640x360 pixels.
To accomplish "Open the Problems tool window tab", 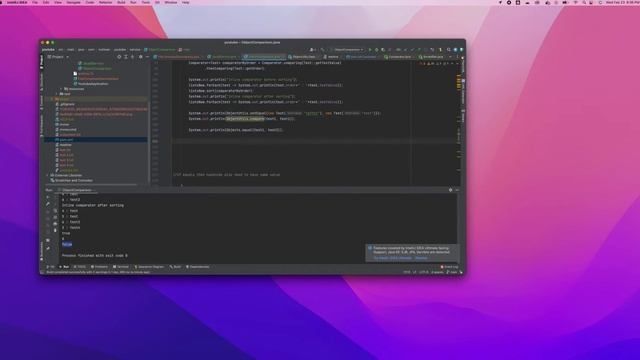I will (99, 267).
